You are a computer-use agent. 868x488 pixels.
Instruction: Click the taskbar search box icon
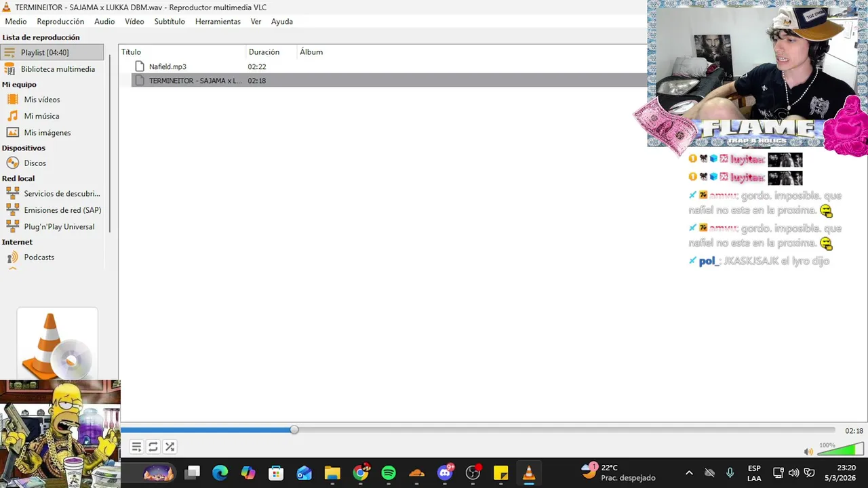[x=158, y=472]
